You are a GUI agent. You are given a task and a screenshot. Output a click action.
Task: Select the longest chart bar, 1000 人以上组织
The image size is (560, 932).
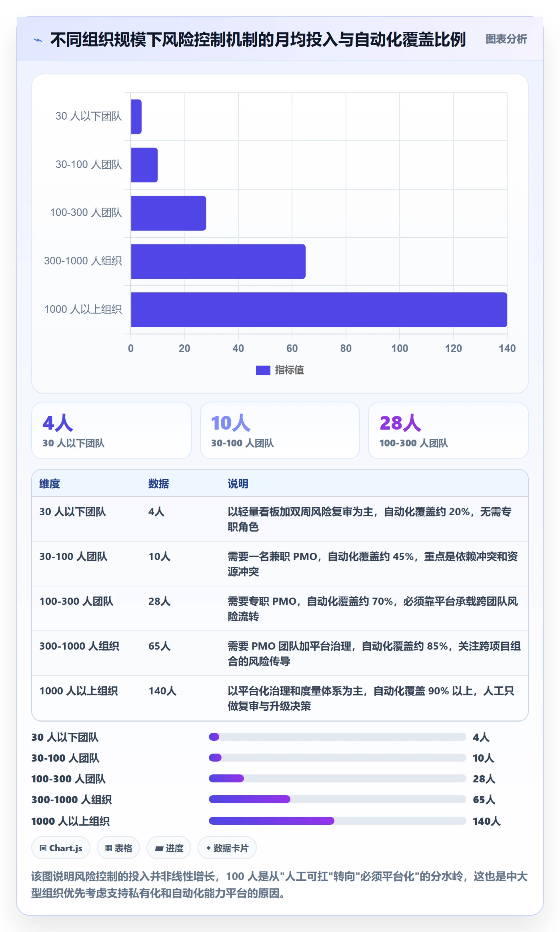[x=319, y=310]
